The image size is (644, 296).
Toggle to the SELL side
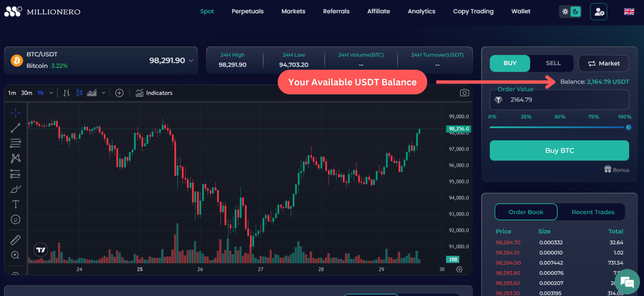tap(553, 63)
